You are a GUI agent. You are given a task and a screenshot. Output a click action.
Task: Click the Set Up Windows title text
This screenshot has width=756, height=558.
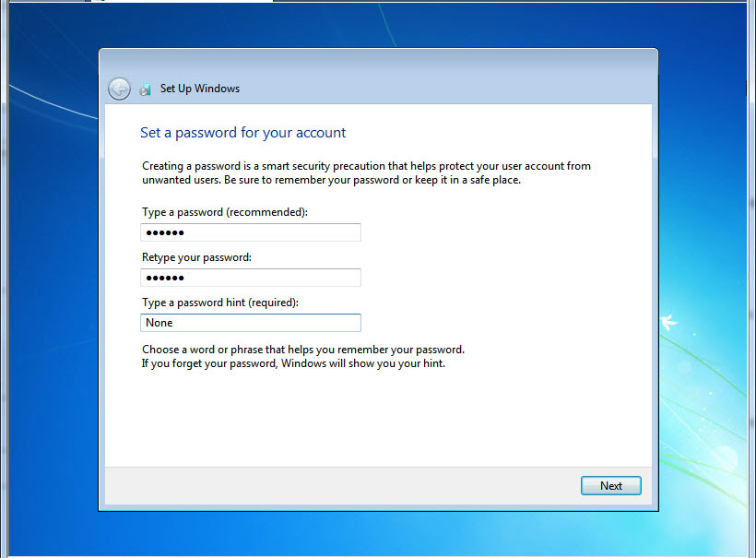pos(199,88)
